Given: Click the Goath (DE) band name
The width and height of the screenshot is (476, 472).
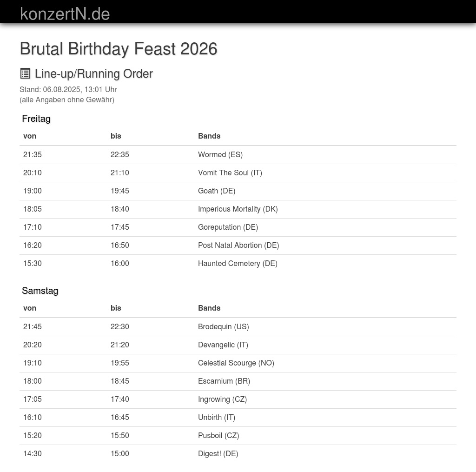Looking at the screenshot, I should pyautogui.click(x=217, y=191).
